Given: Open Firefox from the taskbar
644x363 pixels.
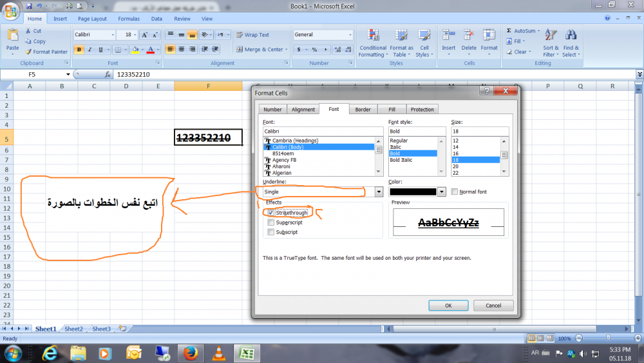Looking at the screenshot, I should pos(191,353).
